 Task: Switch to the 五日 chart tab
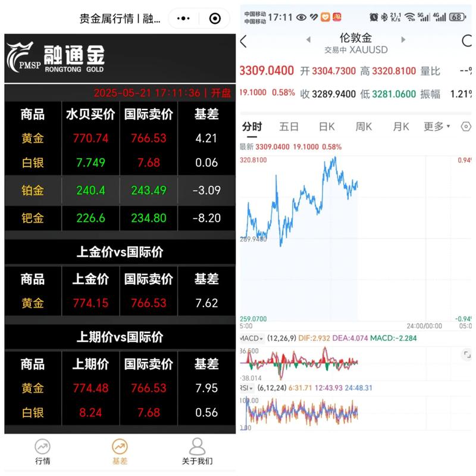pyautogui.click(x=289, y=126)
